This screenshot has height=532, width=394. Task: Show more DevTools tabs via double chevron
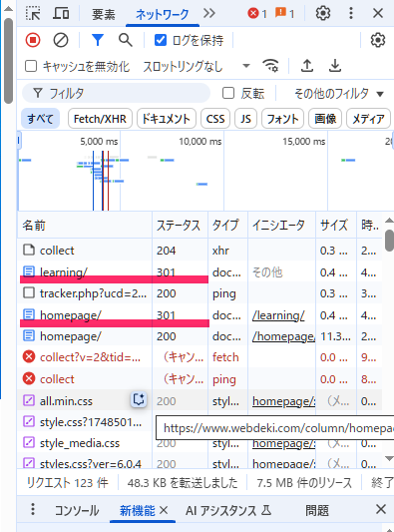[209, 13]
